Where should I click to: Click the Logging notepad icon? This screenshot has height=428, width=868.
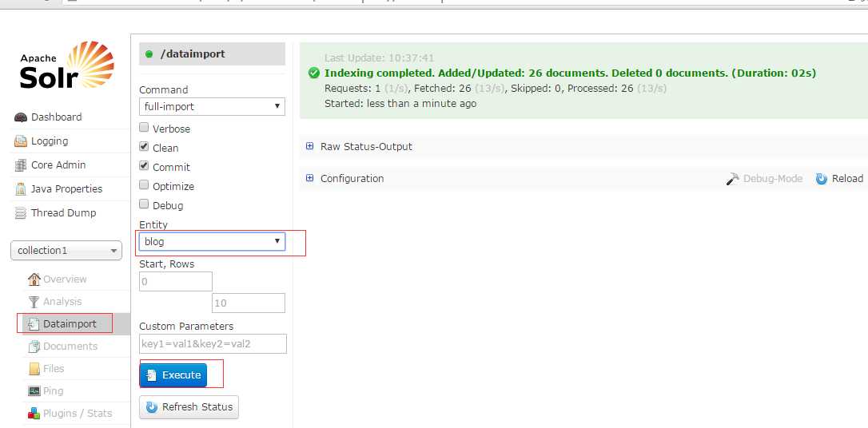(21, 141)
